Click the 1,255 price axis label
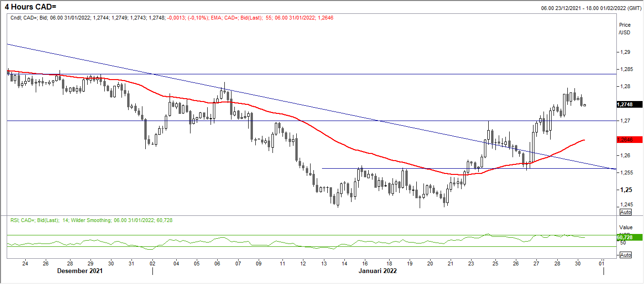The width and height of the screenshot is (644, 284). (x=626, y=172)
